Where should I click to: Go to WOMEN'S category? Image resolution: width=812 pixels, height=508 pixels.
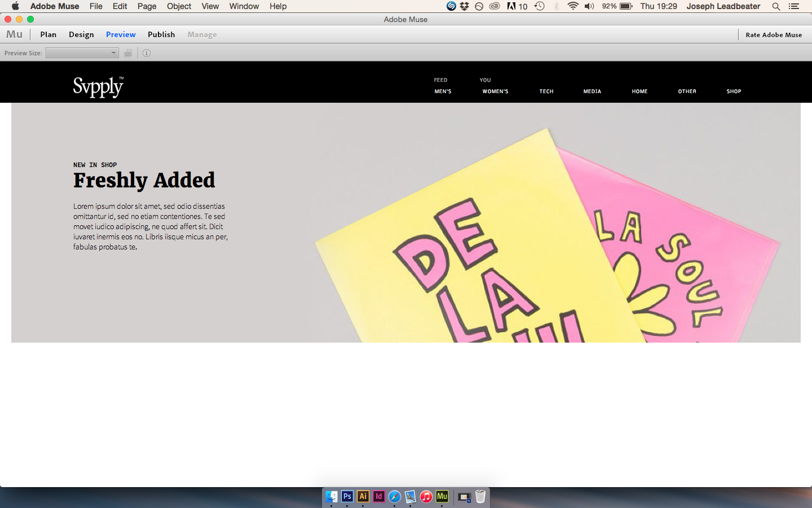click(495, 91)
